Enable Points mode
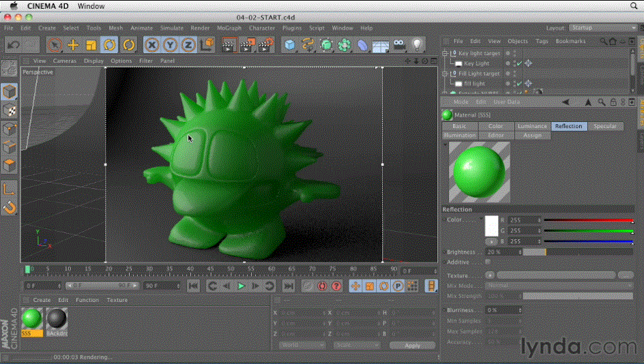Screen dimensions: 644x364 [x=9, y=129]
